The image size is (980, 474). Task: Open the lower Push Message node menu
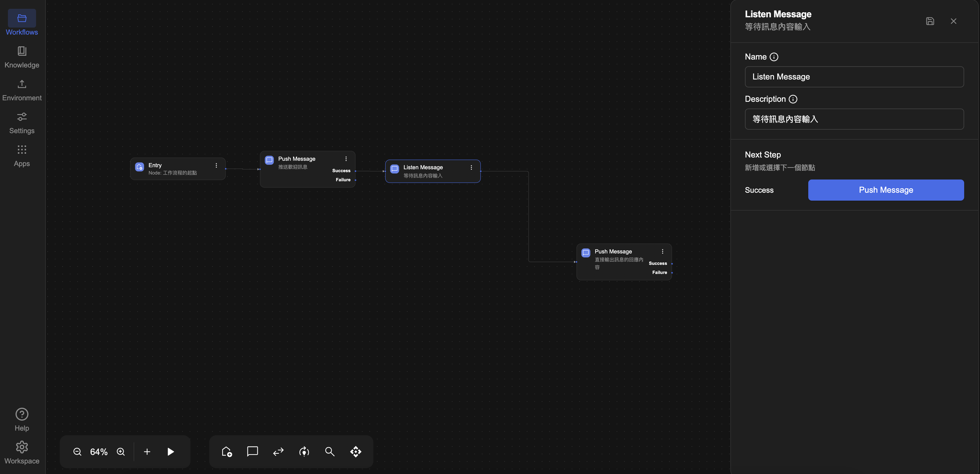(662, 251)
